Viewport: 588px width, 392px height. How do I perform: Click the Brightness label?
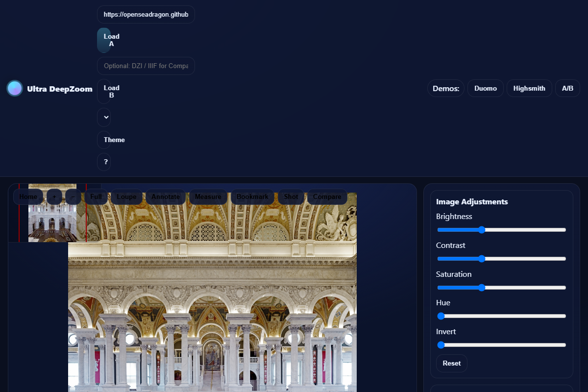coord(454,217)
